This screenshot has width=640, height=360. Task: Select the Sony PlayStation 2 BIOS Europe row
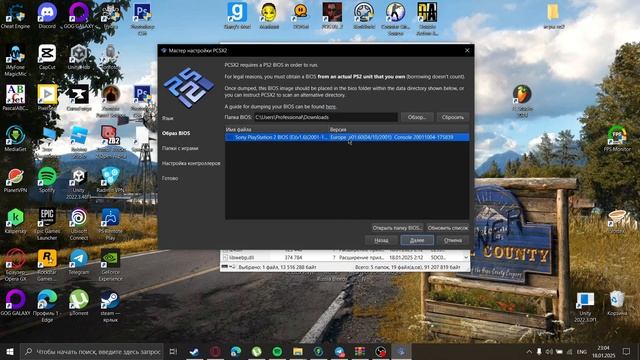(x=347, y=138)
